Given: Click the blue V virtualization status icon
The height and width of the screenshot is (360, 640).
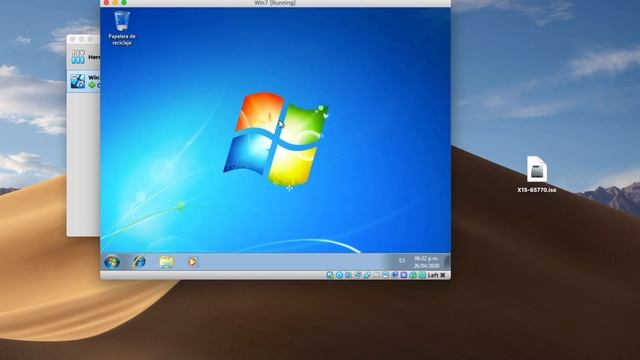Looking at the screenshot, I should coord(404,275).
